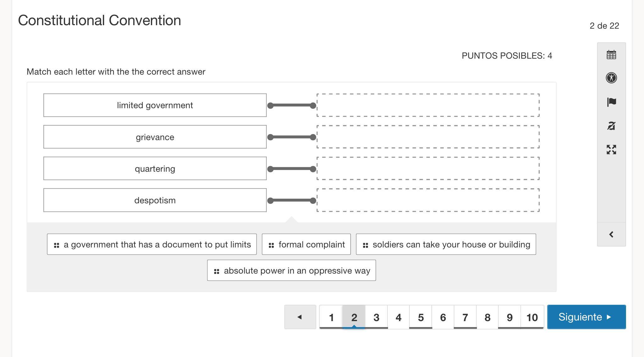Toggle the answer eliminator strikethrough tool
Screen dimensions: 644x357
click(611, 126)
